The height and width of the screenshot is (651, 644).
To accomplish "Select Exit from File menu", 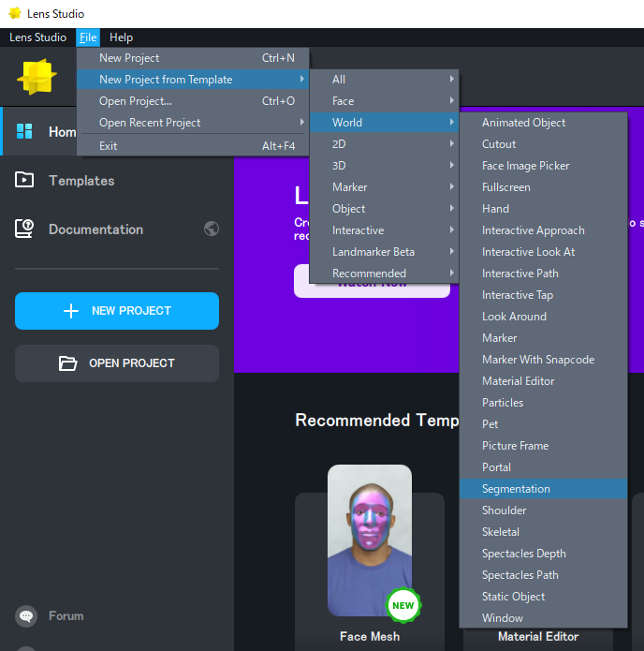I will click(x=193, y=146).
